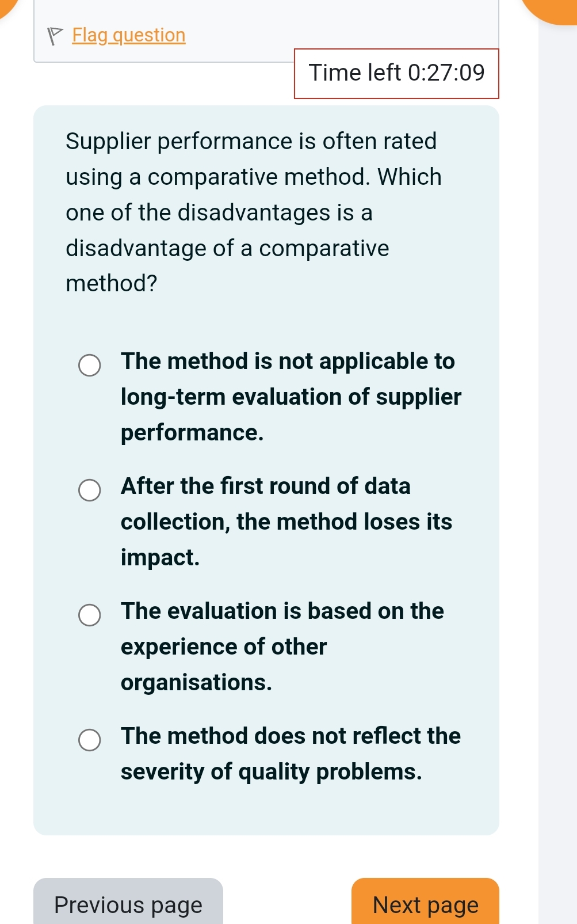Click the Time left countdown display
577x924 pixels.
click(397, 73)
